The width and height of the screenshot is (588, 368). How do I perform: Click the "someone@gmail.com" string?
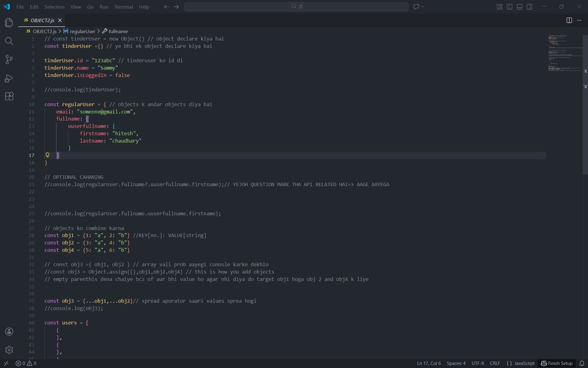[105, 112]
